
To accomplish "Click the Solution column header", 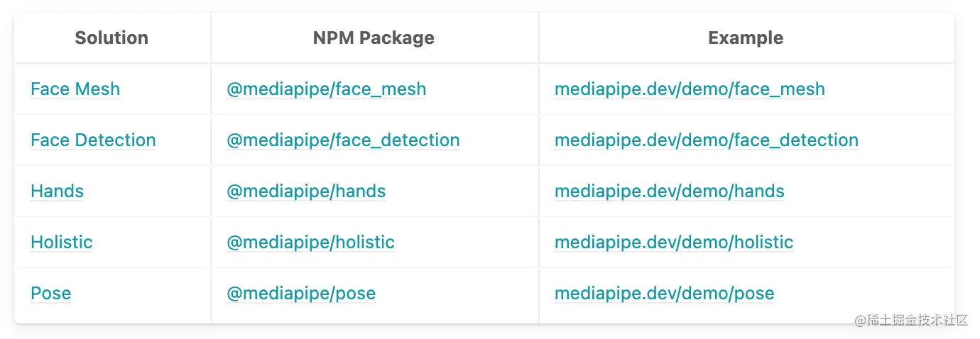I will (111, 38).
